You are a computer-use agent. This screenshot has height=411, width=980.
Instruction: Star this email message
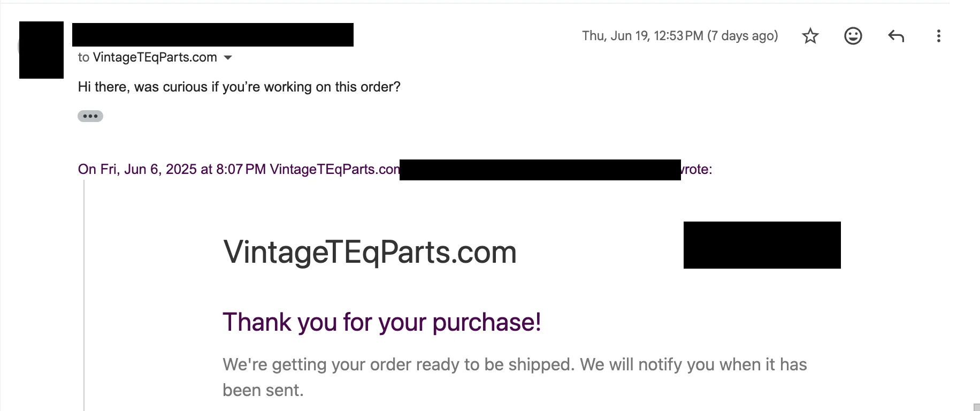[810, 36]
